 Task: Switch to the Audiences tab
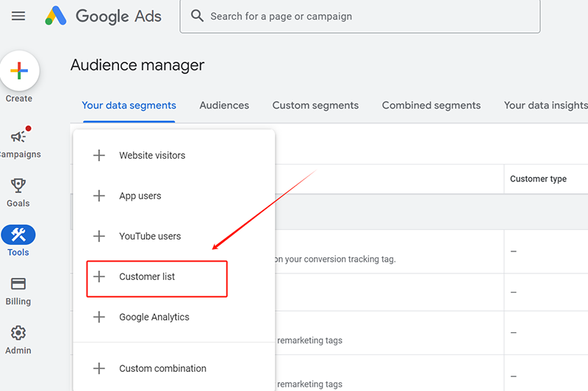[x=224, y=105]
